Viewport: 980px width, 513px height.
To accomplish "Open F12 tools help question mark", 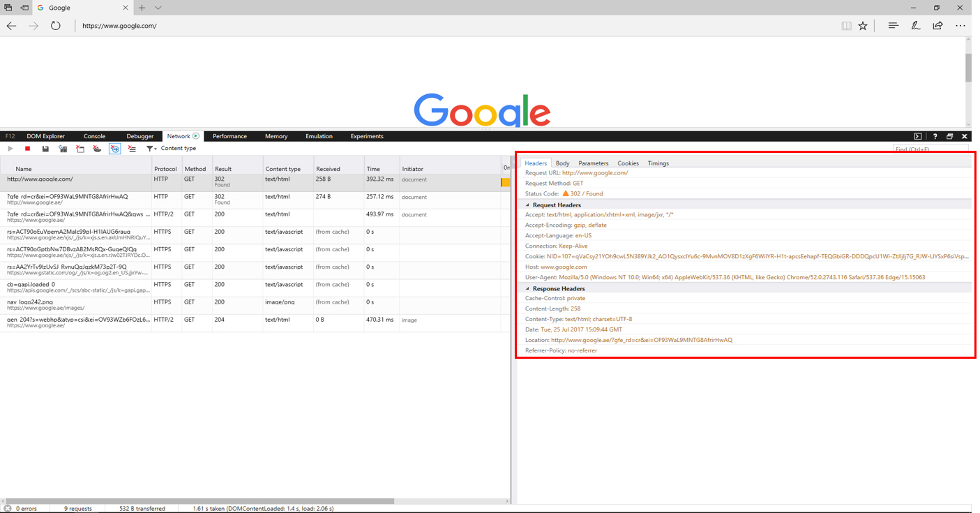I will [x=935, y=136].
